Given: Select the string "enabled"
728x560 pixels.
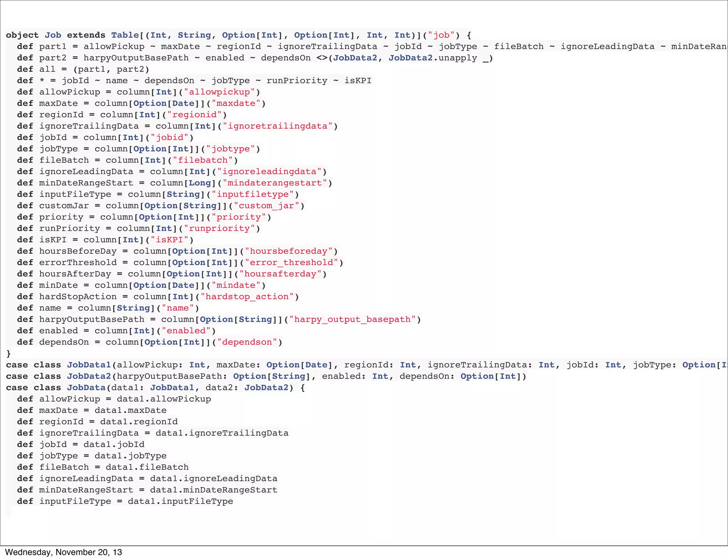Looking at the screenshot, I should click(186, 331).
